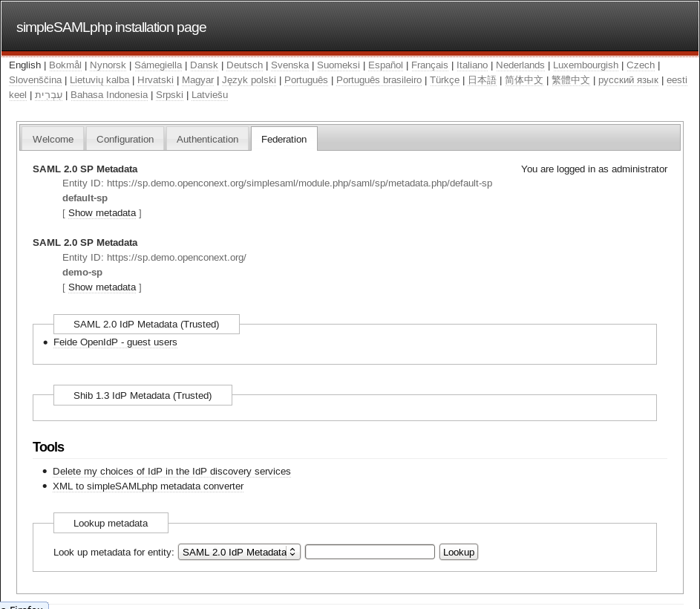Switch language to Português brasileiro
Viewport: 700px width, 609px height.
pos(379,80)
